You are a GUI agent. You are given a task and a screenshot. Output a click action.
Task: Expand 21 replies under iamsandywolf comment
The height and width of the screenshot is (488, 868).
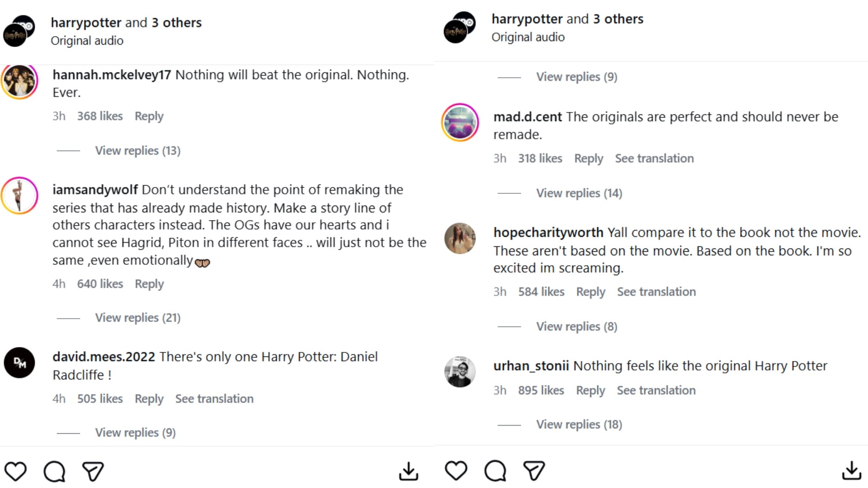pos(137,318)
